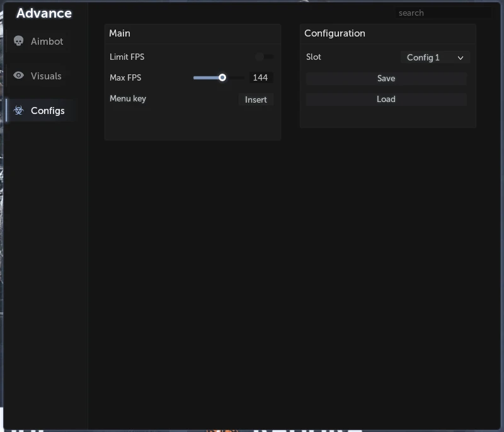The width and height of the screenshot is (504, 432).
Task: Click the Configuration panel header
Action: click(x=387, y=34)
